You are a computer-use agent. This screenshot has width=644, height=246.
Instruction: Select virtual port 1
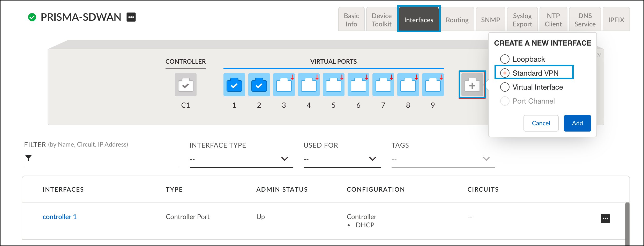234,85
